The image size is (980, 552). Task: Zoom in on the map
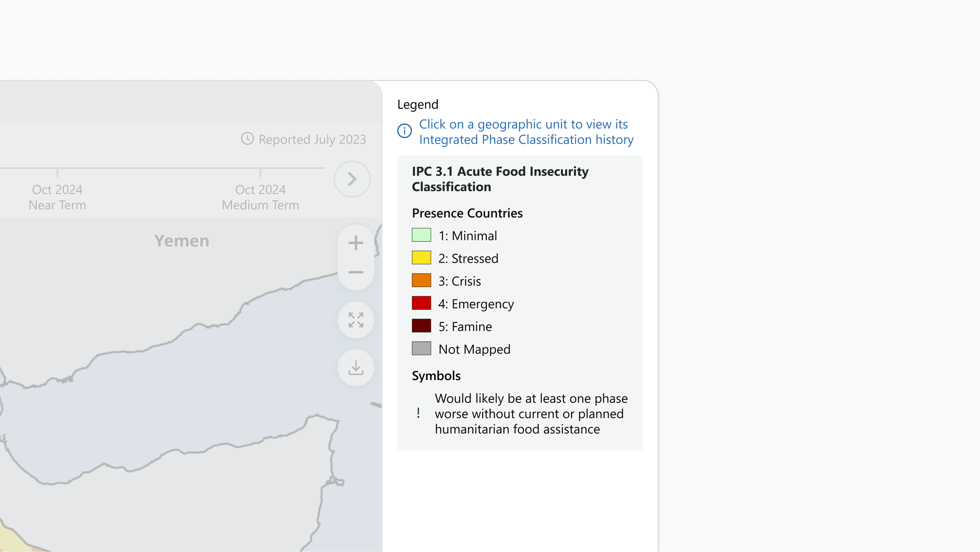pyautogui.click(x=356, y=243)
